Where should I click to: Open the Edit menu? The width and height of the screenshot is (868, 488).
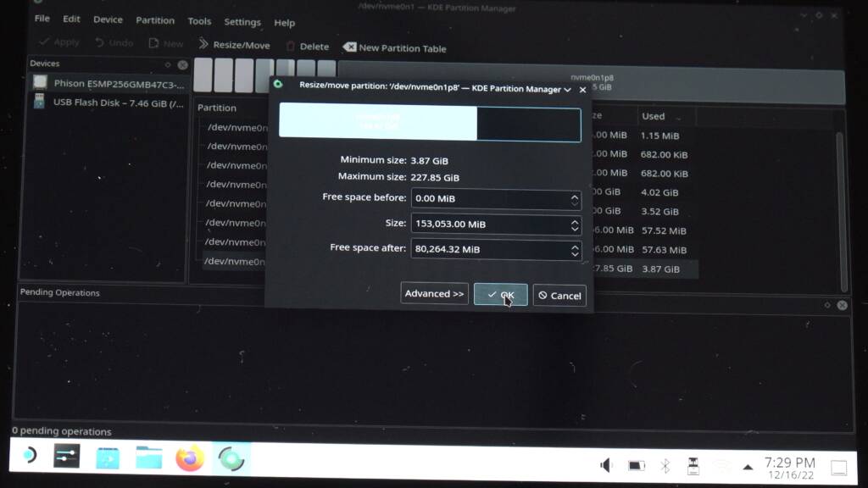click(71, 19)
